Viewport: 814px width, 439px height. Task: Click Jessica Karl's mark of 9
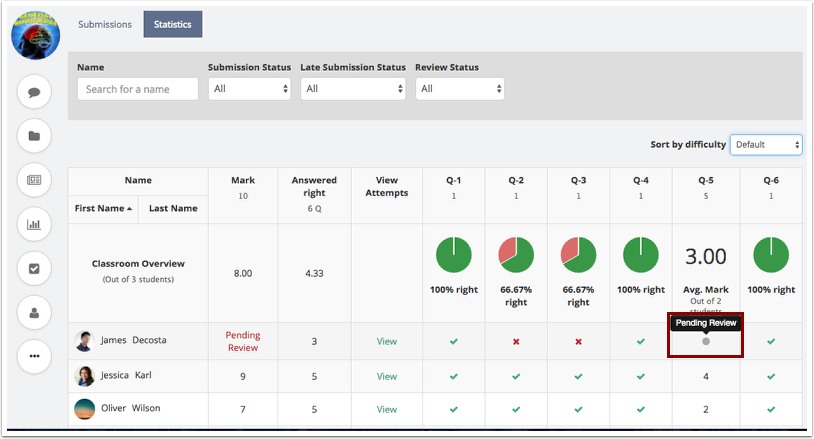pos(243,377)
